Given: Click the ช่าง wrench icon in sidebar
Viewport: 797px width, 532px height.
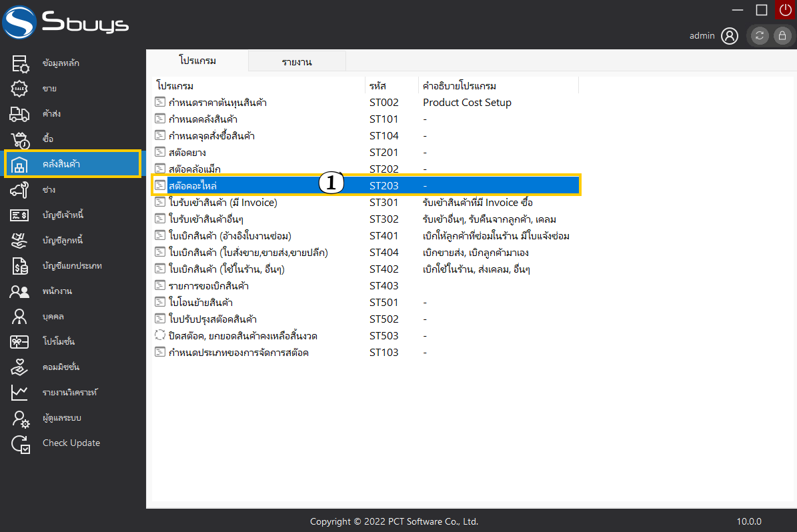Looking at the screenshot, I should tap(20, 190).
